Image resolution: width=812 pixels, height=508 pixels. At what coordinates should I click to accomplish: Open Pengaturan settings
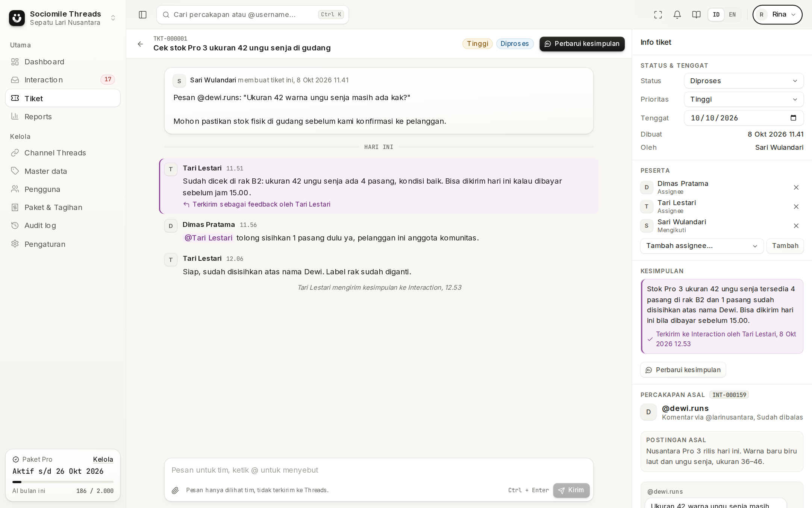pyautogui.click(x=63, y=244)
